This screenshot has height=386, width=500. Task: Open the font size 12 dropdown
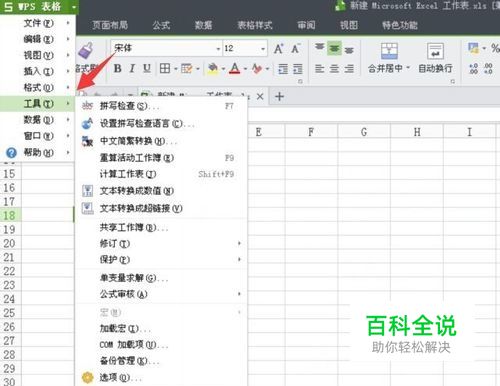(263, 49)
